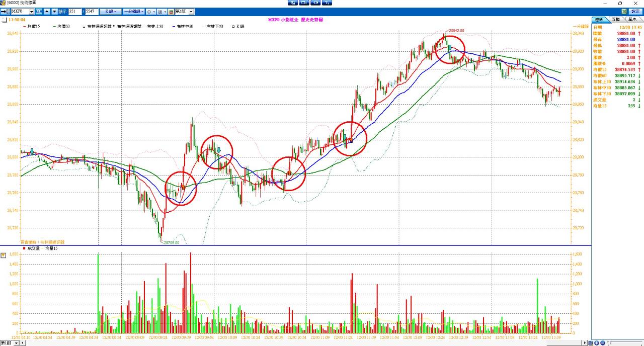
Task: Click the 28942.00 high price label on chart
Action: (456, 31)
